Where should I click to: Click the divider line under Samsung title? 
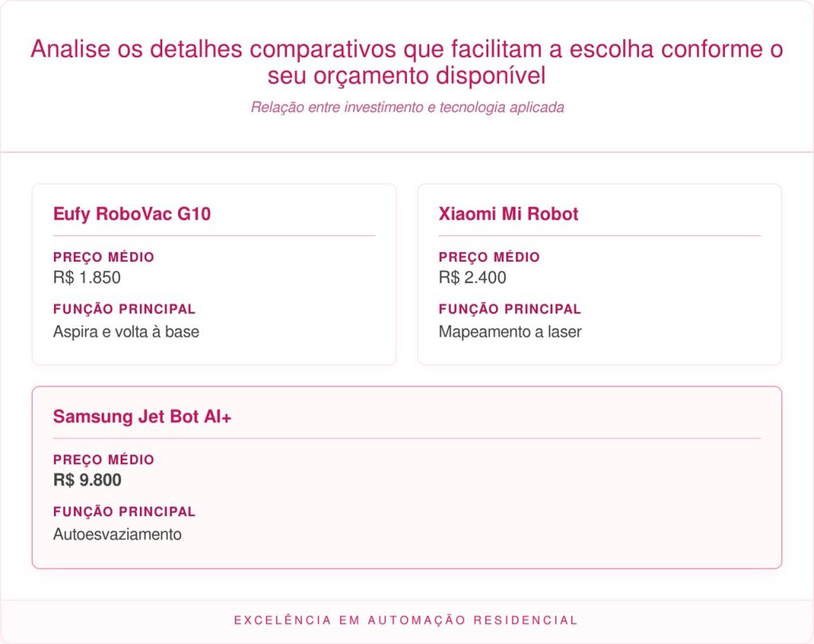[x=406, y=438]
